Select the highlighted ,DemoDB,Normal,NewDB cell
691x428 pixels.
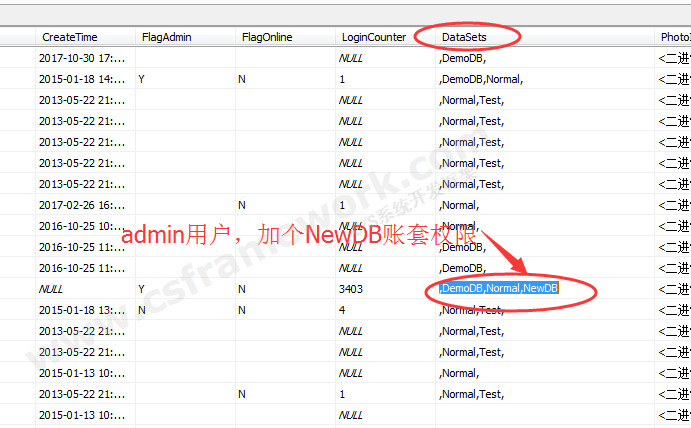[499, 289]
